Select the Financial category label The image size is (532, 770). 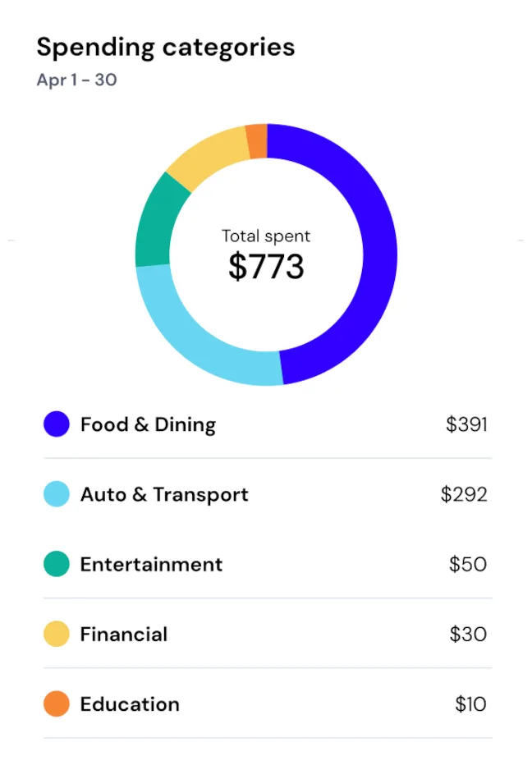click(x=124, y=634)
